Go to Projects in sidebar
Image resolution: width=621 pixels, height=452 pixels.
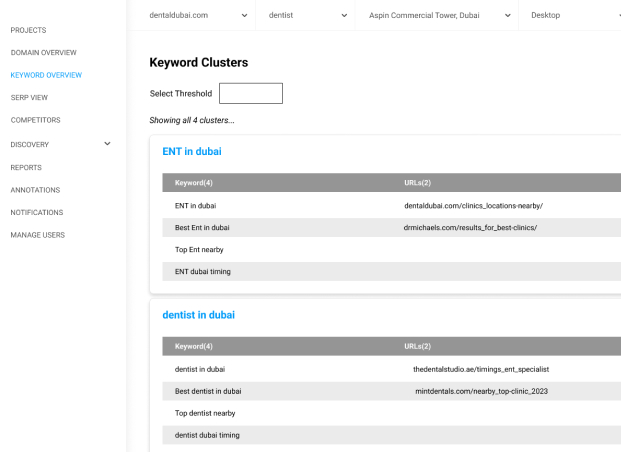tap(28, 30)
